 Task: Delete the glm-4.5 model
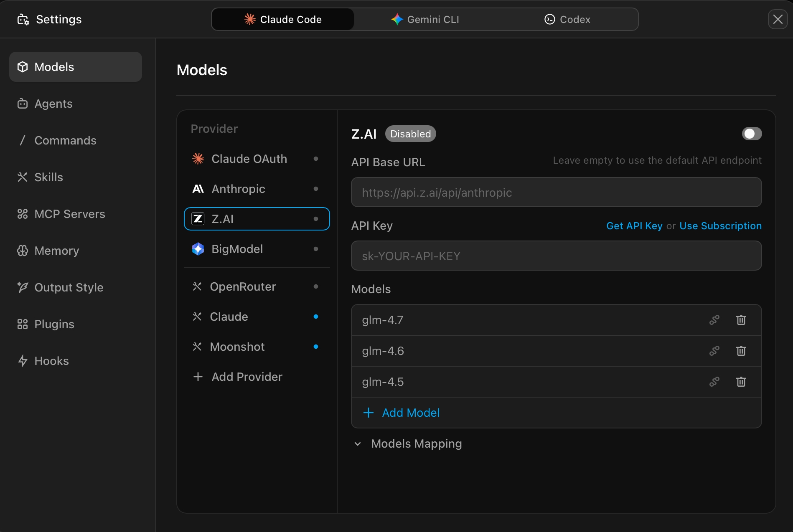(x=741, y=382)
